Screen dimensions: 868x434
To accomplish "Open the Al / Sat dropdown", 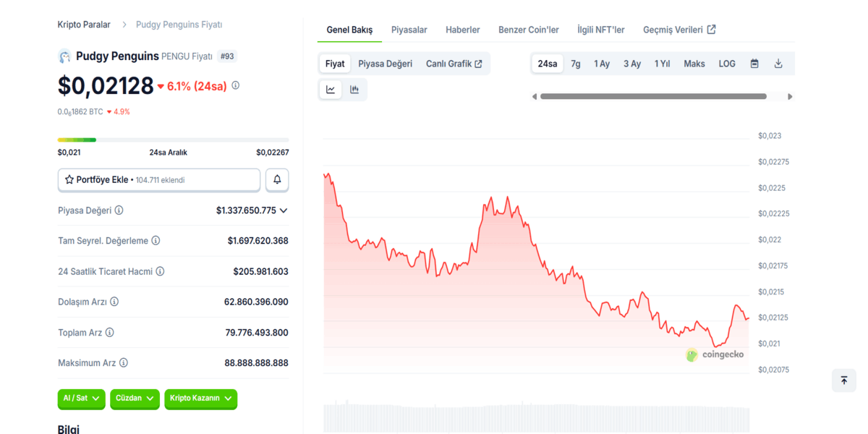I will pos(81,399).
